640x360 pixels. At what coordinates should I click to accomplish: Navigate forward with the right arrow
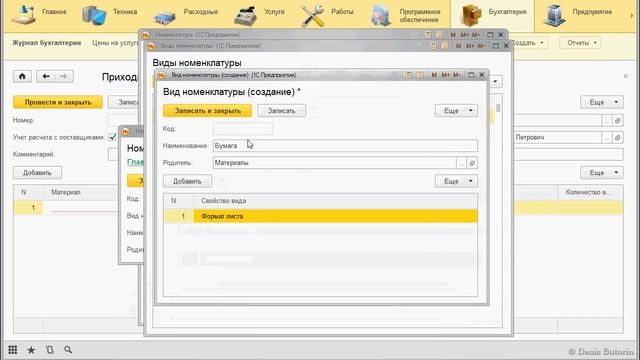[x=64, y=76]
